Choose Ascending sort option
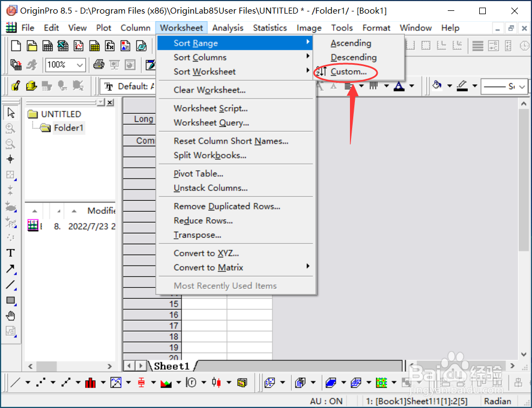The height and width of the screenshot is (408, 532). click(x=351, y=43)
